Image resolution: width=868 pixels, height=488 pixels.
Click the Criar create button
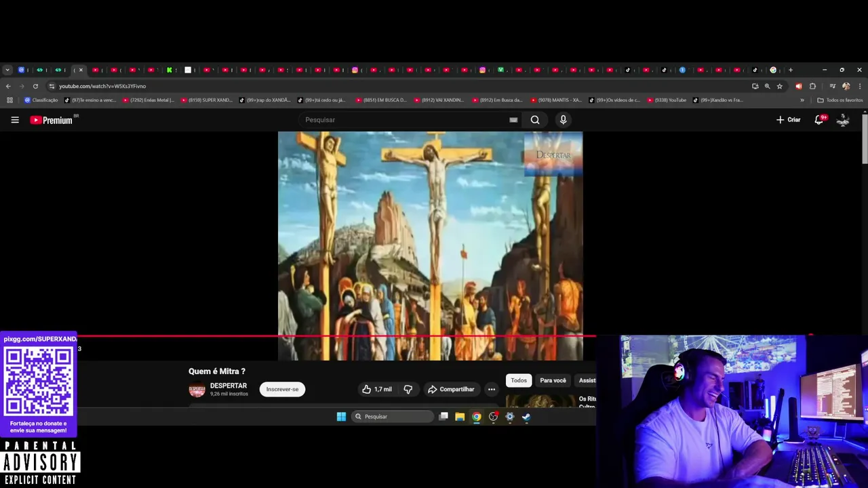click(789, 120)
